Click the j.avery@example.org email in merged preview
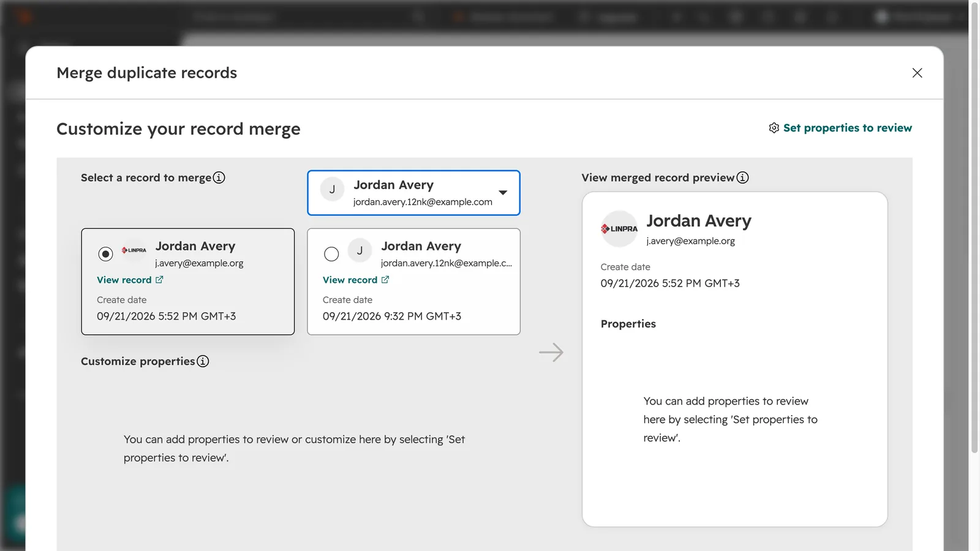The width and height of the screenshot is (980, 551). (690, 241)
